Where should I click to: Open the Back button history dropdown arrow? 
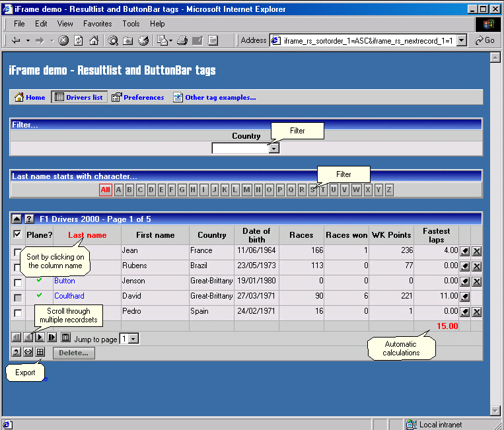click(28, 40)
